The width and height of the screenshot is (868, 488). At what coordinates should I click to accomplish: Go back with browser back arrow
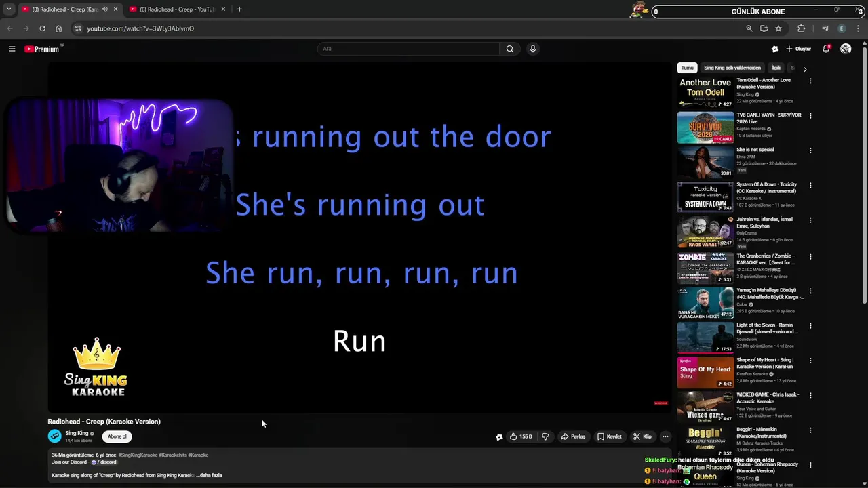(9, 28)
